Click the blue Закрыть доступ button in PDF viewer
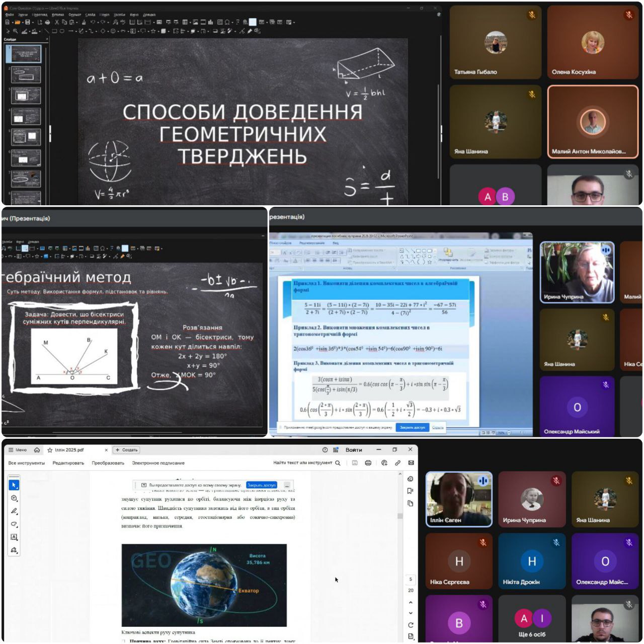 click(x=262, y=485)
